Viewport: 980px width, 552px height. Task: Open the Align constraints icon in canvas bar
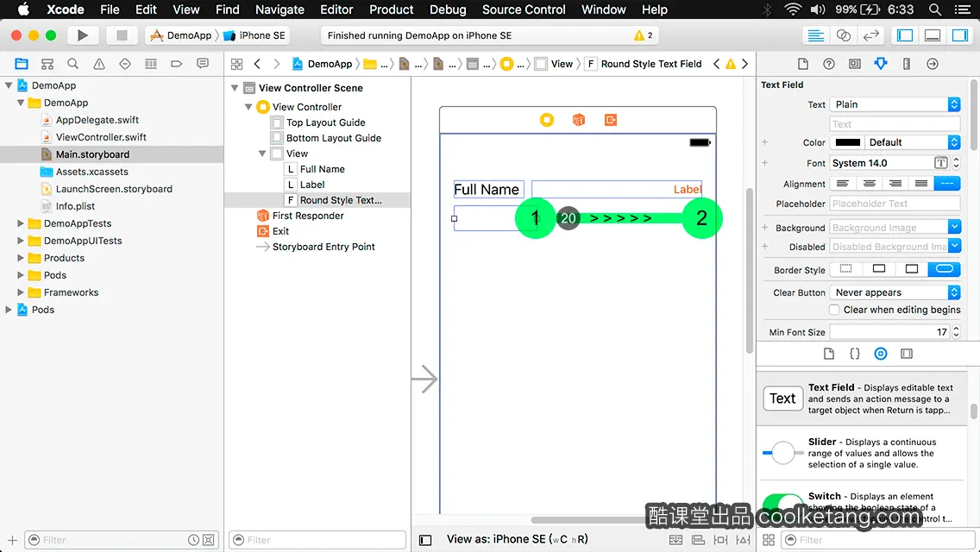click(x=698, y=540)
